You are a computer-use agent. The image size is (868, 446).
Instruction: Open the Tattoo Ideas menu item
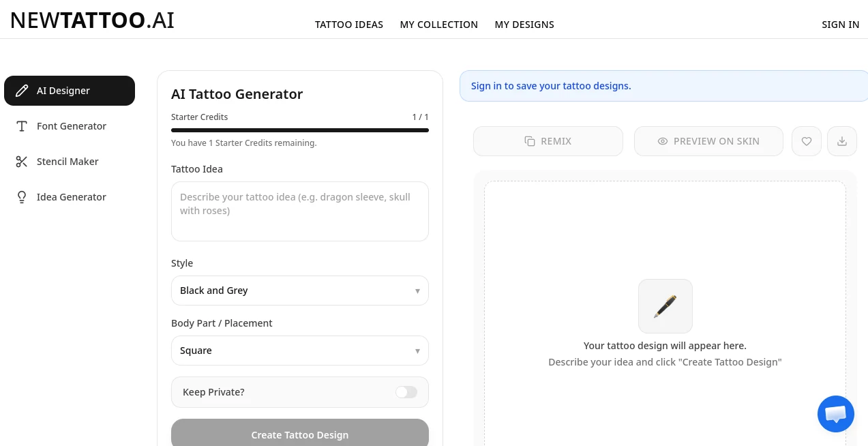coord(349,25)
